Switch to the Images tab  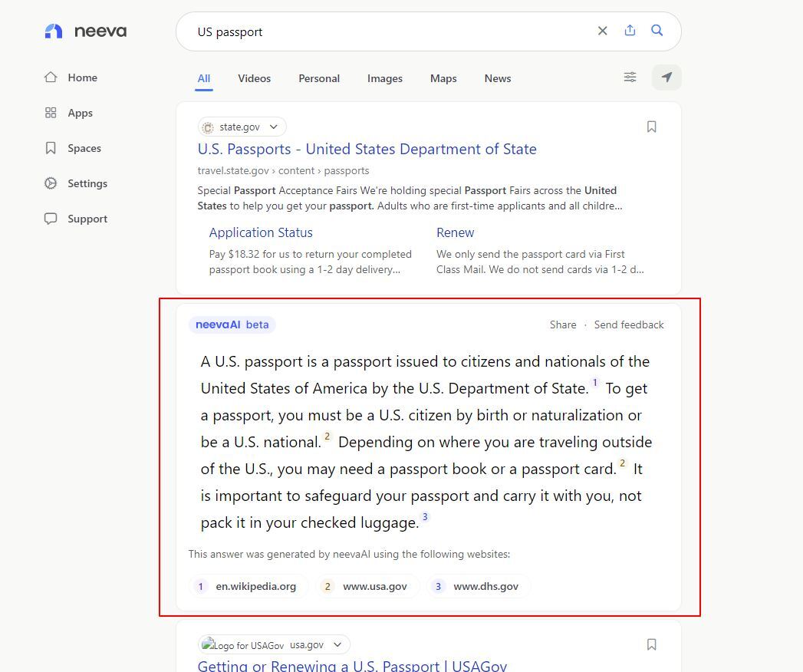pyautogui.click(x=384, y=78)
